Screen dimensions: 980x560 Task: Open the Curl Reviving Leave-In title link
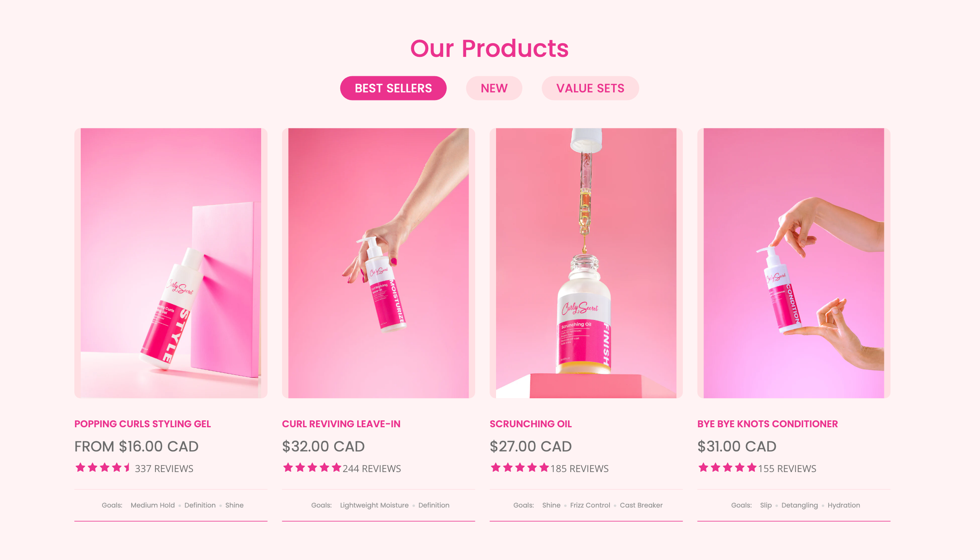[341, 424]
